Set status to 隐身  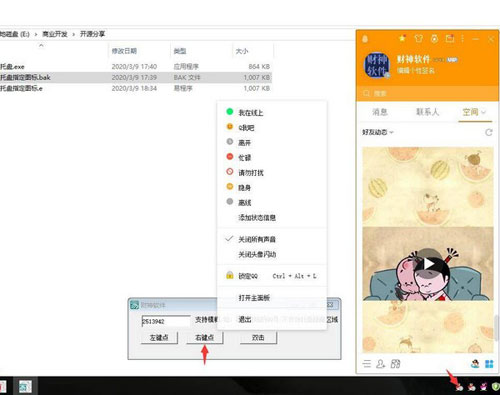pos(272,187)
